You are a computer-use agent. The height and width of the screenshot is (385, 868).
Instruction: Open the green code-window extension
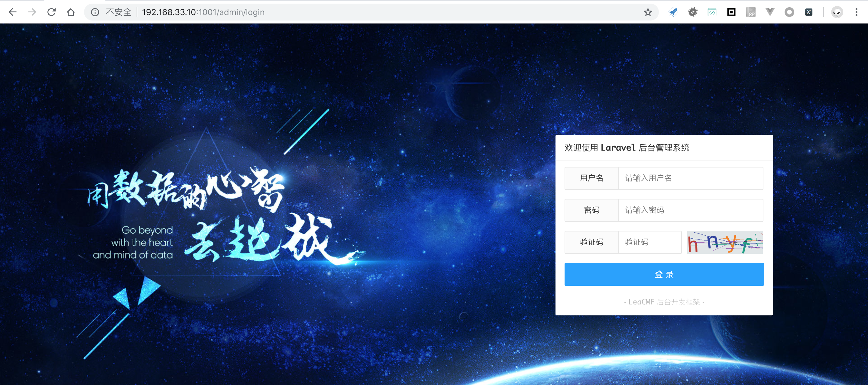[x=712, y=12]
